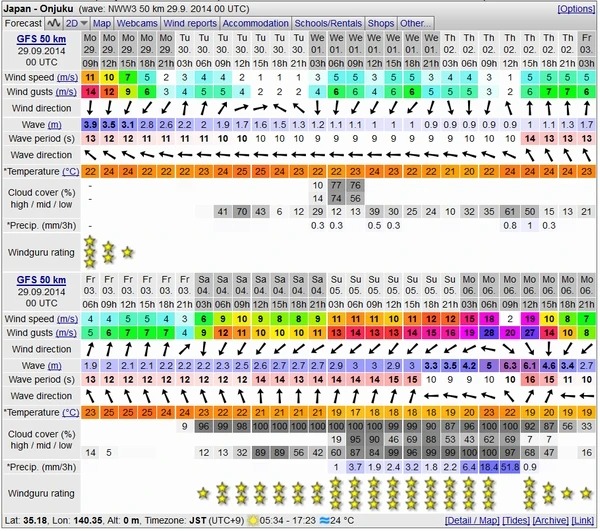
Task: Open the Wind reports tab
Action: pyautogui.click(x=190, y=23)
